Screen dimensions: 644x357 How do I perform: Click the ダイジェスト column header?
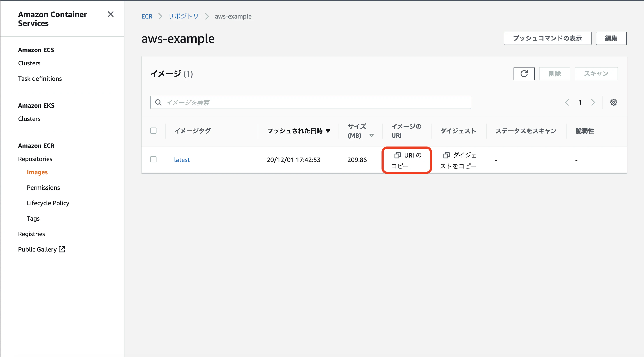coord(458,131)
